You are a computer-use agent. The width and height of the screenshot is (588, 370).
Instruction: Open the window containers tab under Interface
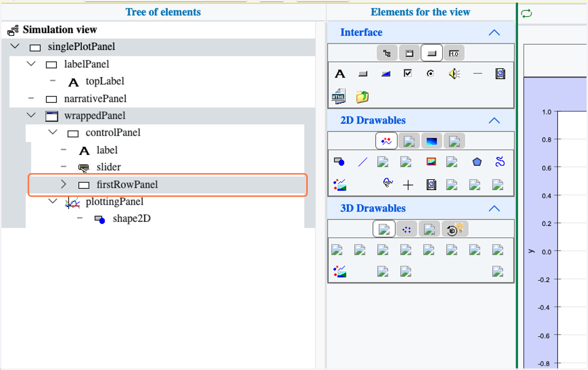click(409, 53)
